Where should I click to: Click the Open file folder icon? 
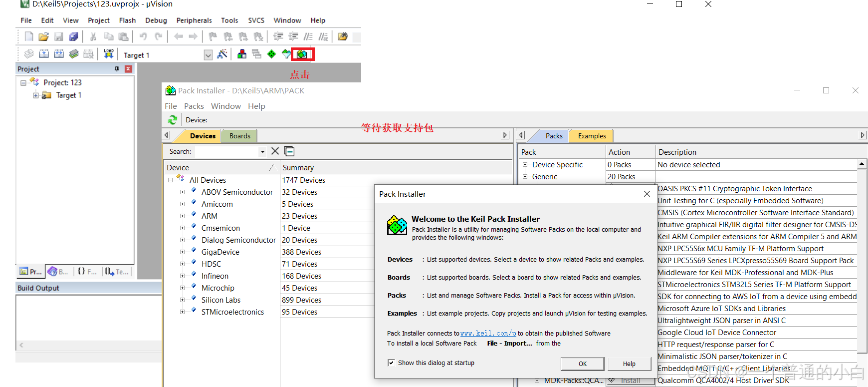click(43, 36)
